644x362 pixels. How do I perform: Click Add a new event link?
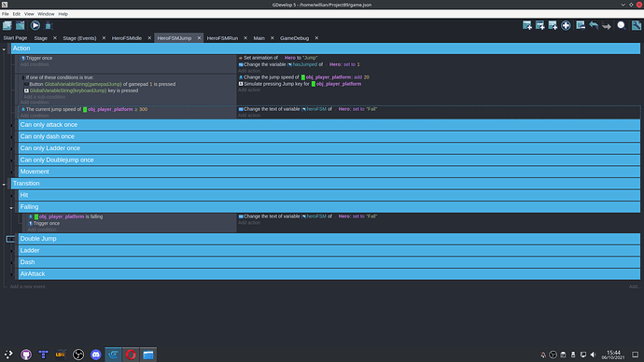[27, 286]
